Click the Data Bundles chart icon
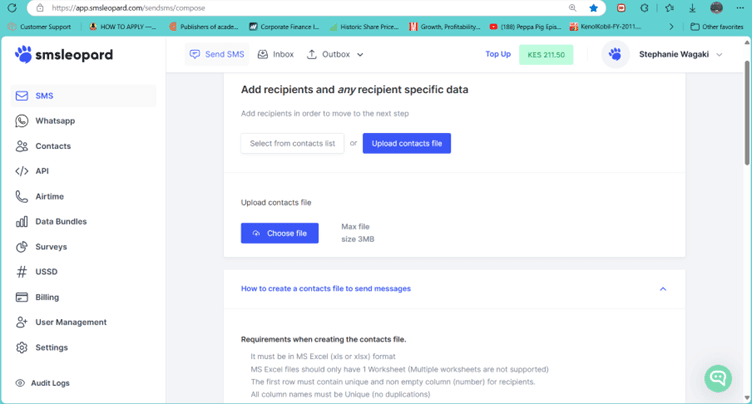752x404 pixels. (22, 222)
